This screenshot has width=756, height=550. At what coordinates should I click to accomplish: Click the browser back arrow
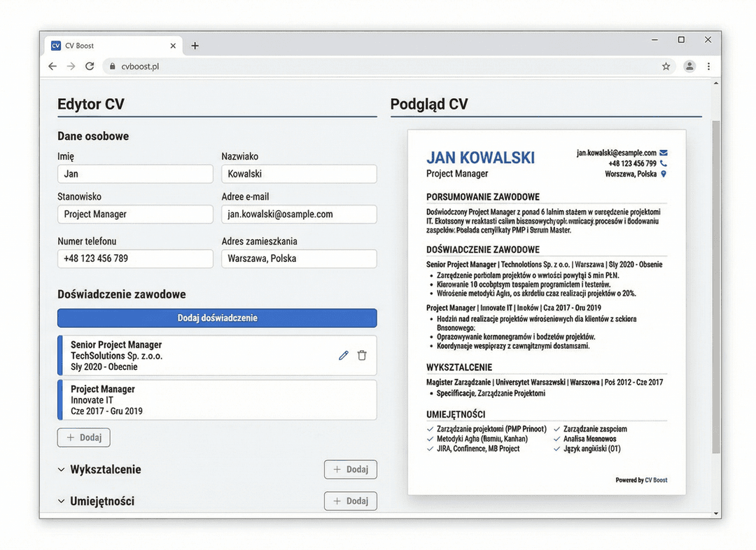(x=52, y=66)
